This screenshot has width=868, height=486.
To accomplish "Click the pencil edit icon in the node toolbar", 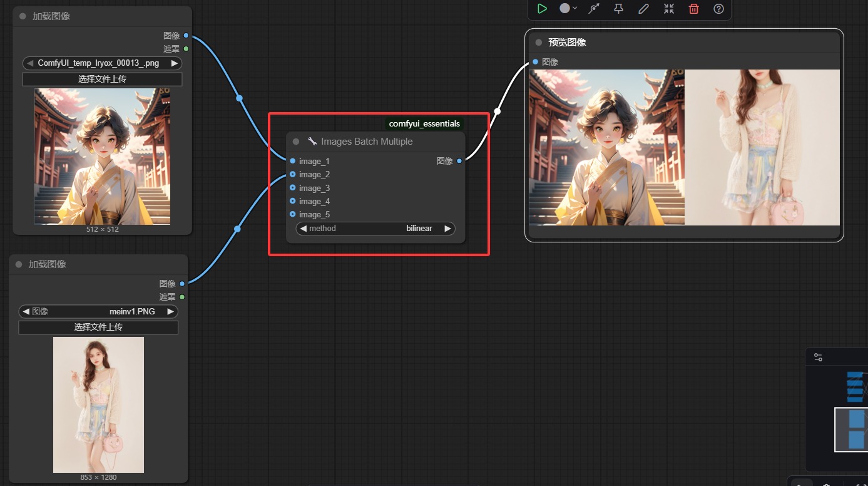I will pyautogui.click(x=643, y=9).
